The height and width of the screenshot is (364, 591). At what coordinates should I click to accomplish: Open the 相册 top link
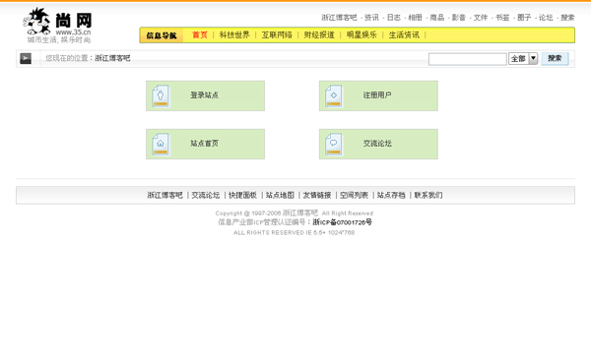click(415, 18)
